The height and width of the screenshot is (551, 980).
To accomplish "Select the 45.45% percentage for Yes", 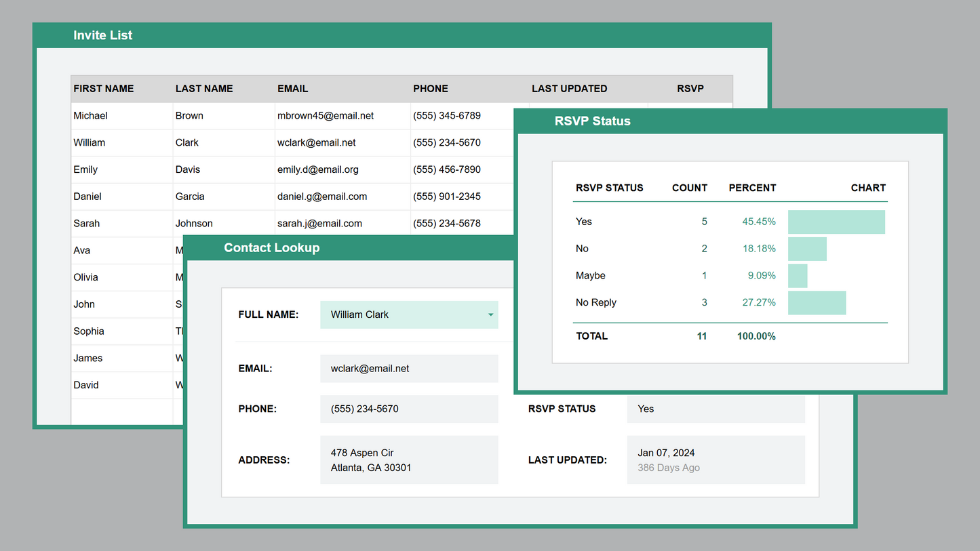I will tap(758, 222).
